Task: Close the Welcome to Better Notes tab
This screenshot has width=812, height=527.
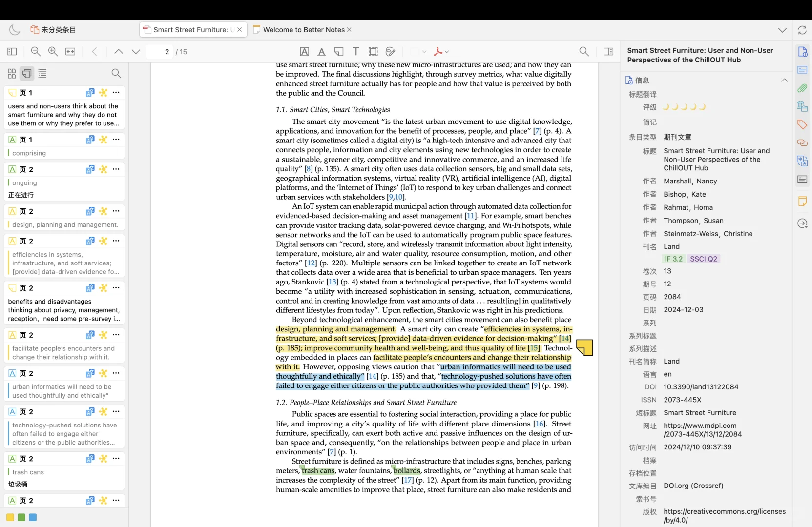Action: 349,30
